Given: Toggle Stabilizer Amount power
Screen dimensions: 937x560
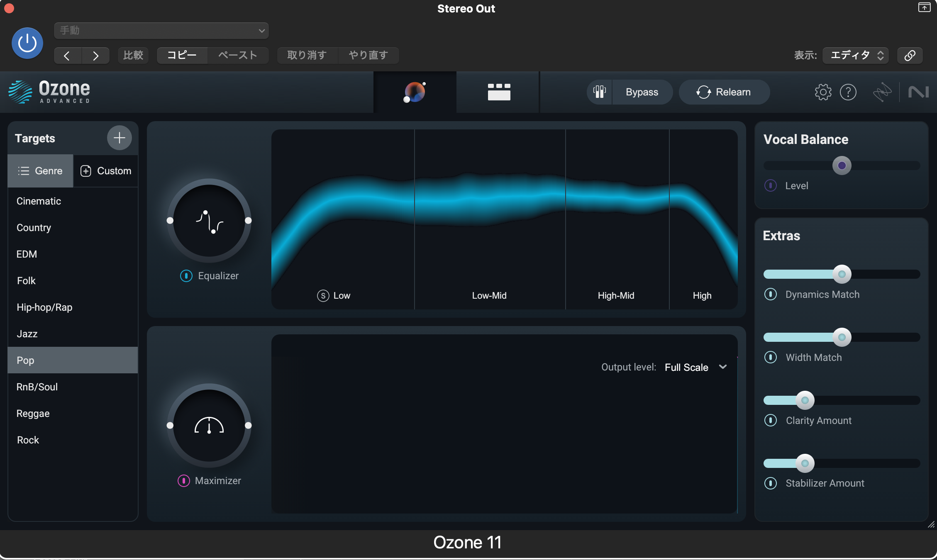Looking at the screenshot, I should coord(771,483).
